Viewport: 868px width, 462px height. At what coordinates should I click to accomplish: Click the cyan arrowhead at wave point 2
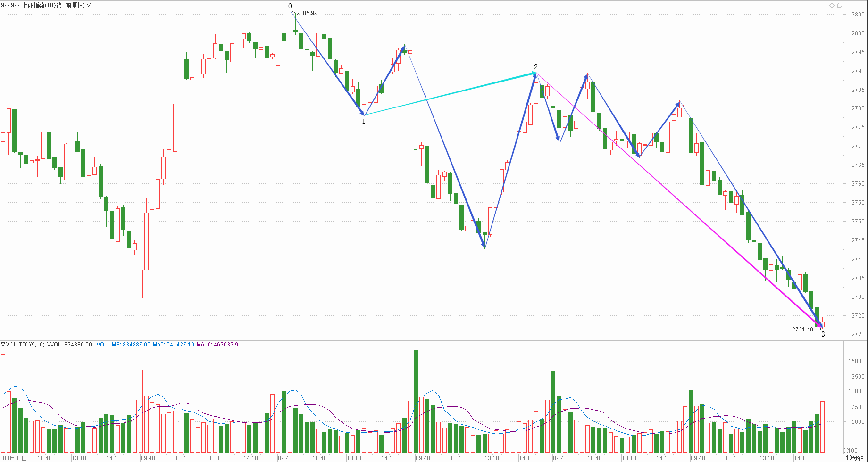point(534,73)
